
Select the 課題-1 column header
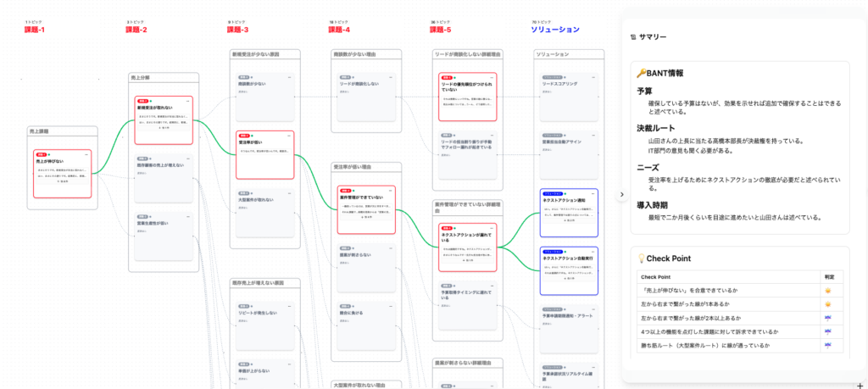[36, 30]
